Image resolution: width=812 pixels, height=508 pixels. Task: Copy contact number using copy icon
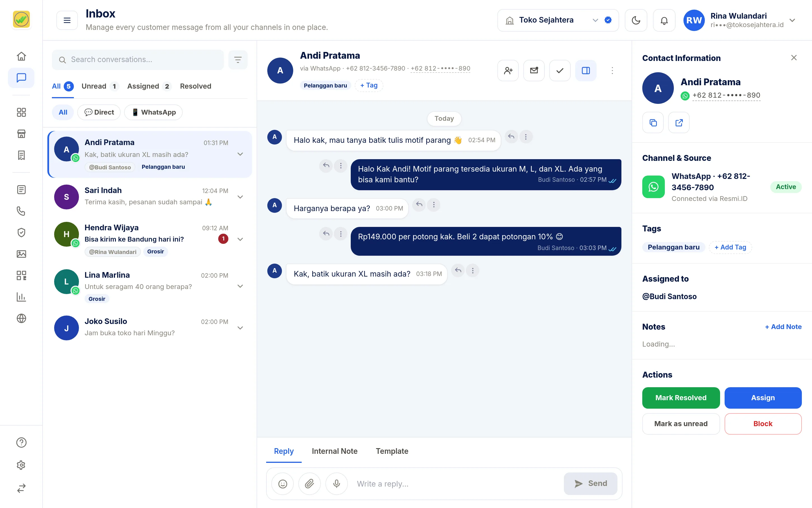[653, 123]
